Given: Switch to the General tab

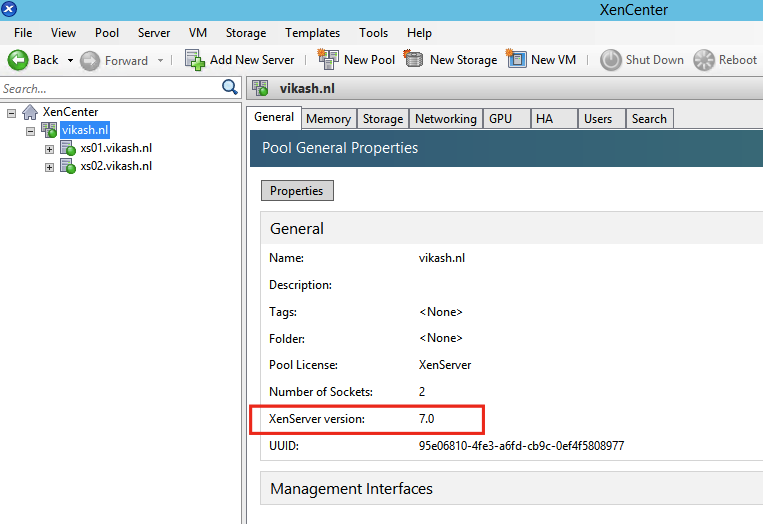Looking at the screenshot, I should [274, 117].
